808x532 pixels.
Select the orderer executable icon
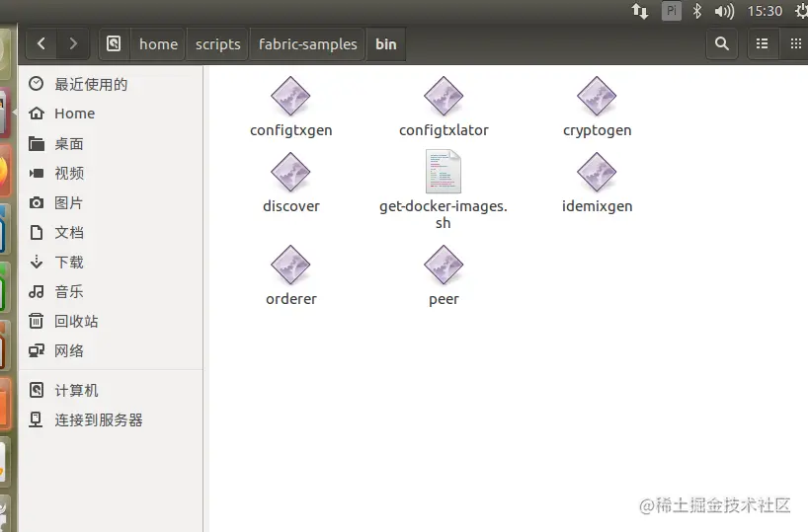pyautogui.click(x=290, y=265)
